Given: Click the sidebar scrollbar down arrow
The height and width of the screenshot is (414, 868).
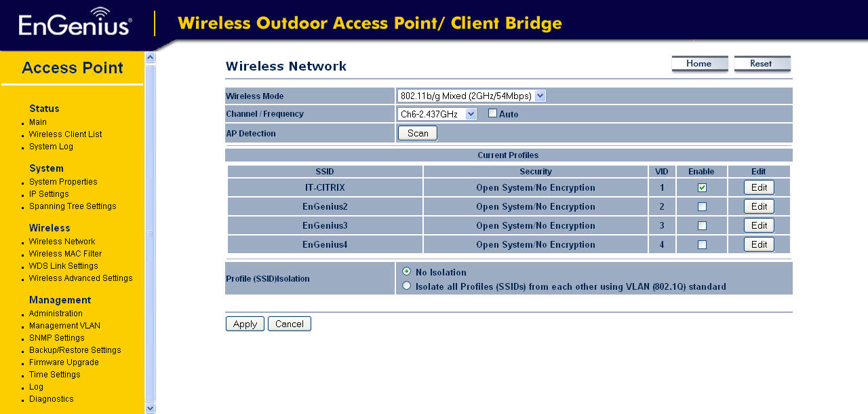Looking at the screenshot, I should click(x=150, y=408).
